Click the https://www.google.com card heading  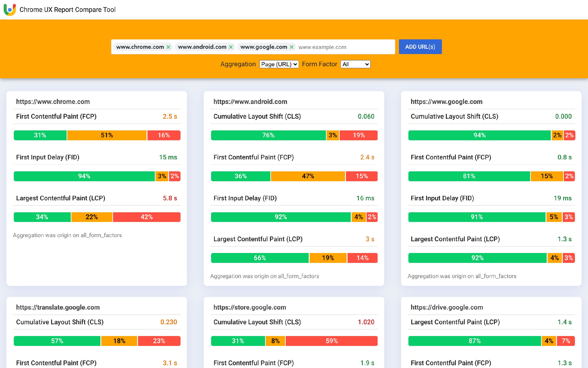pos(447,102)
